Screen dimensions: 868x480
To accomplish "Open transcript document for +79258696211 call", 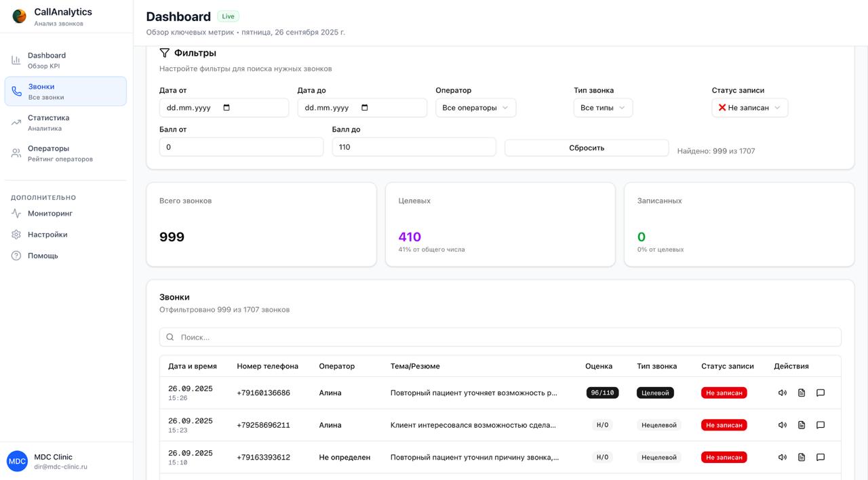I will [x=802, y=425].
